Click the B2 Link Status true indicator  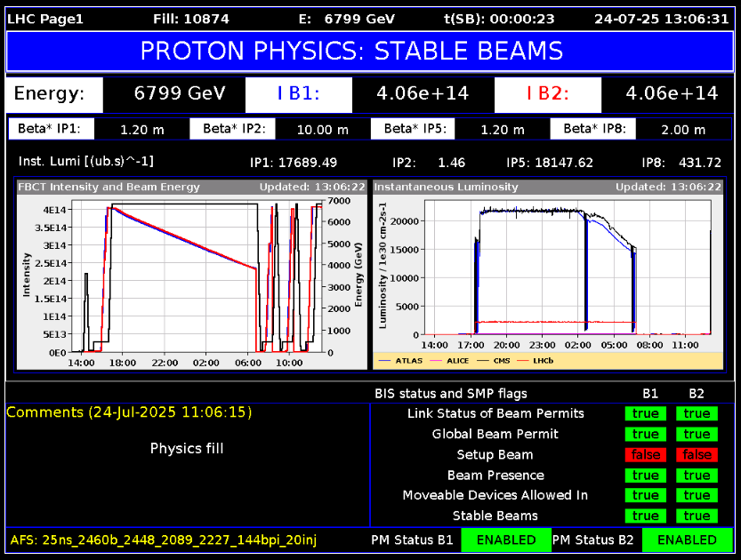pos(697,413)
